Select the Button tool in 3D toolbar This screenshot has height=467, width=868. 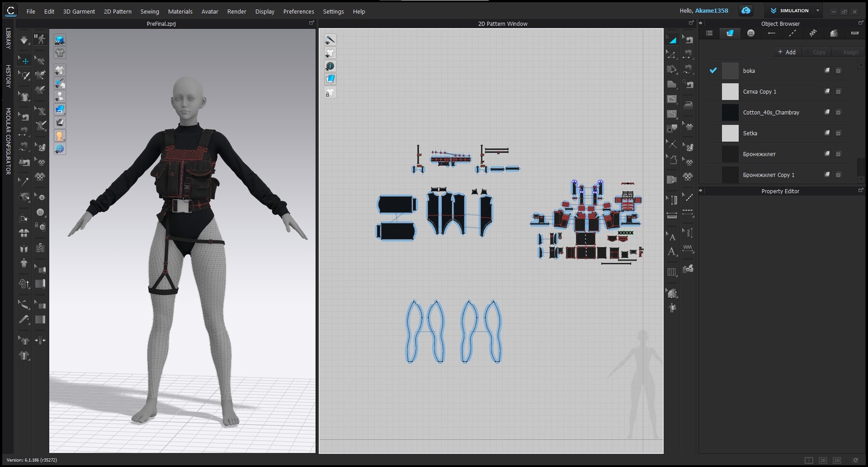[x=40, y=212]
